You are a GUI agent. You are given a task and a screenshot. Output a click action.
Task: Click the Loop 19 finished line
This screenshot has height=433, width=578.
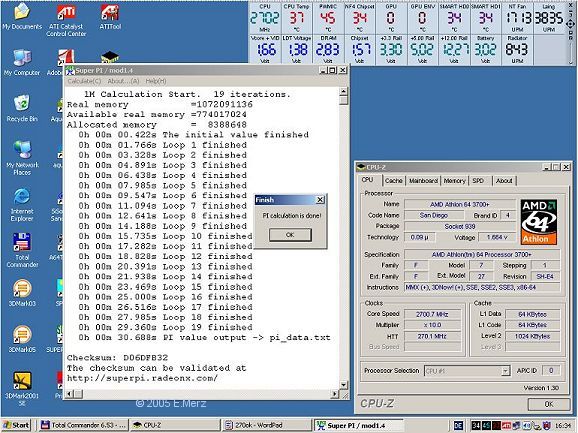[x=166, y=327]
